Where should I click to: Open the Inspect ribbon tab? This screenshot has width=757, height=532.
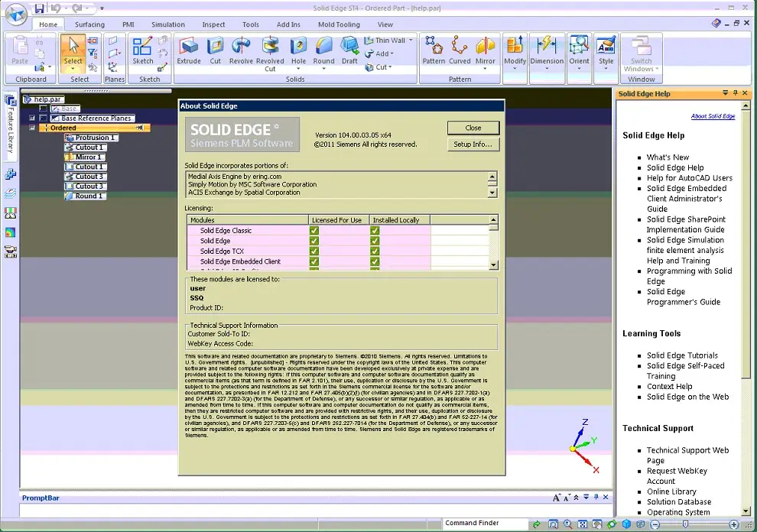click(213, 24)
